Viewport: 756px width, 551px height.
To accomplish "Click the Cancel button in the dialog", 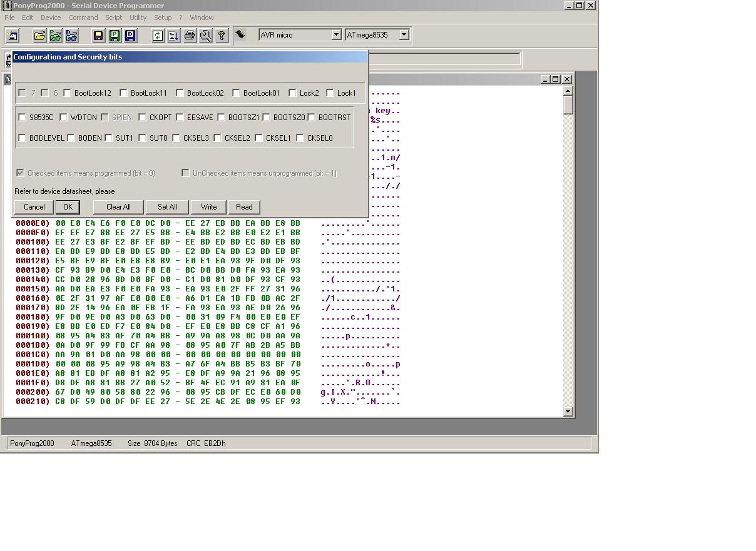I will pos(34,207).
